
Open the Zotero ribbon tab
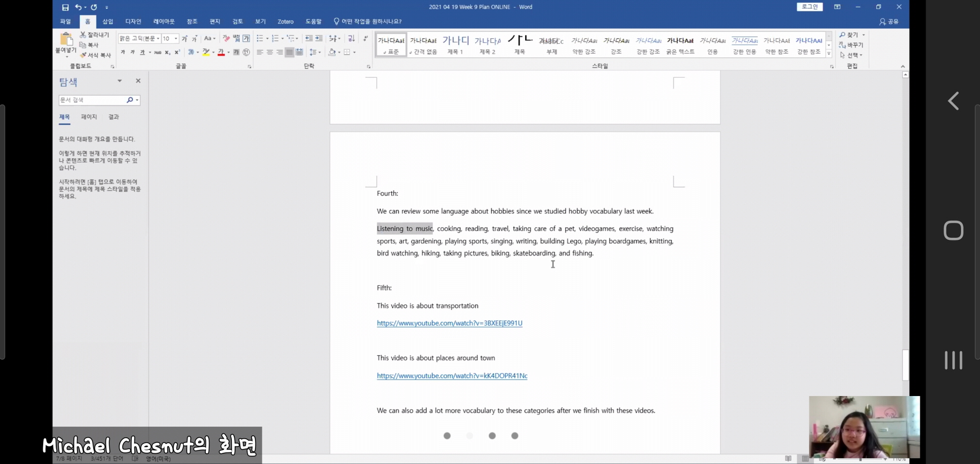coord(285,21)
